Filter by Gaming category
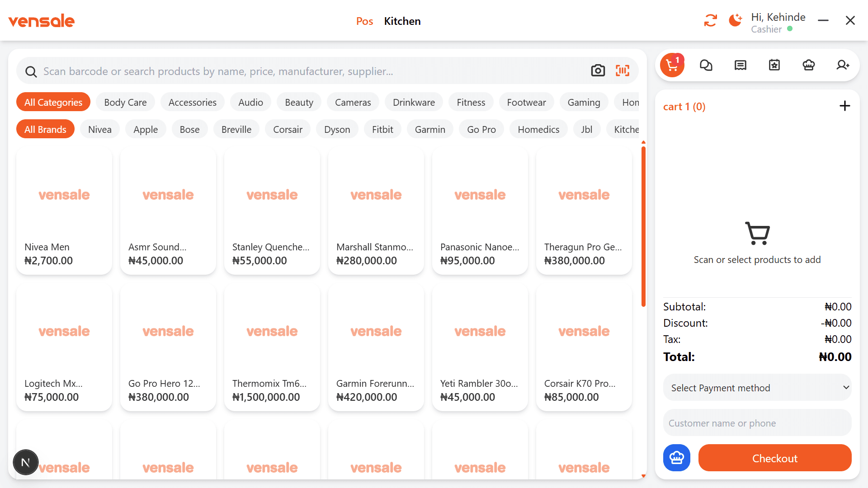 (x=584, y=102)
